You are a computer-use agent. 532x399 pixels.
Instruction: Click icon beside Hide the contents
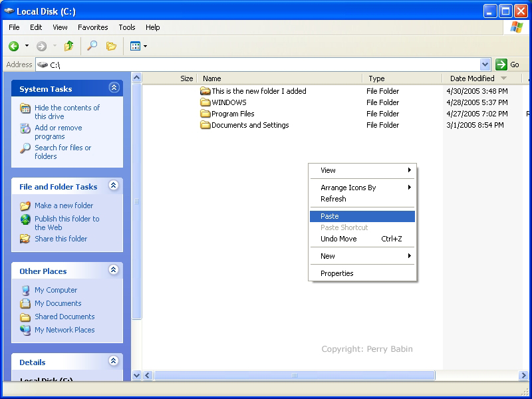point(25,108)
